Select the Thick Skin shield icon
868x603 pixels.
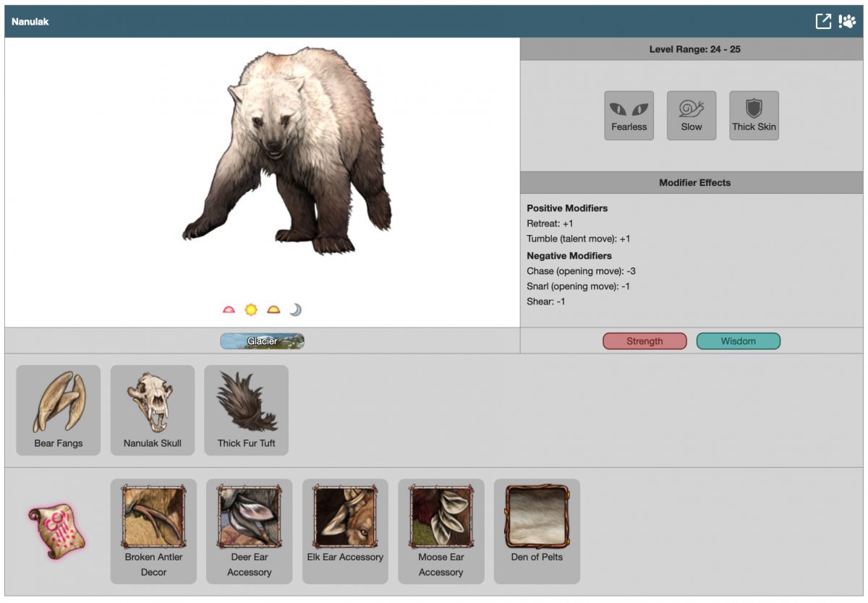[754, 115]
